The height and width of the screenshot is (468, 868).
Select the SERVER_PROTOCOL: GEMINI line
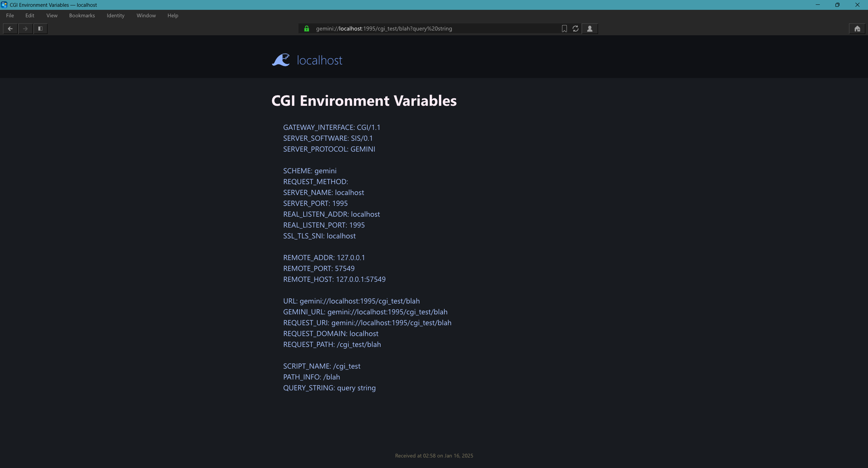329,149
